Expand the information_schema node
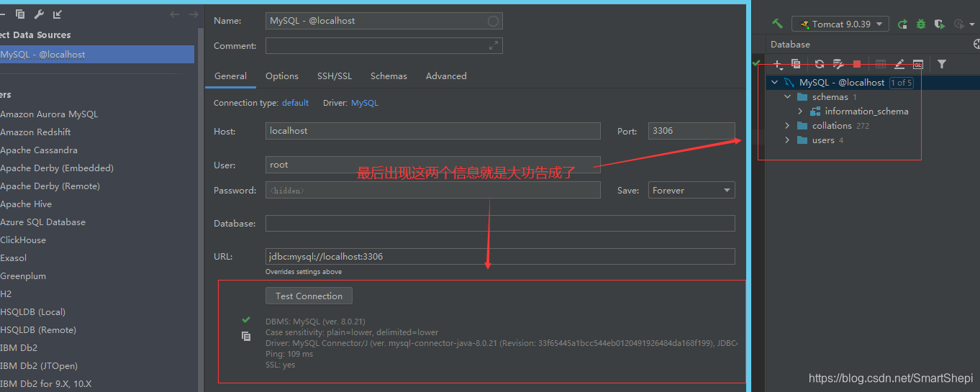 coord(800,111)
